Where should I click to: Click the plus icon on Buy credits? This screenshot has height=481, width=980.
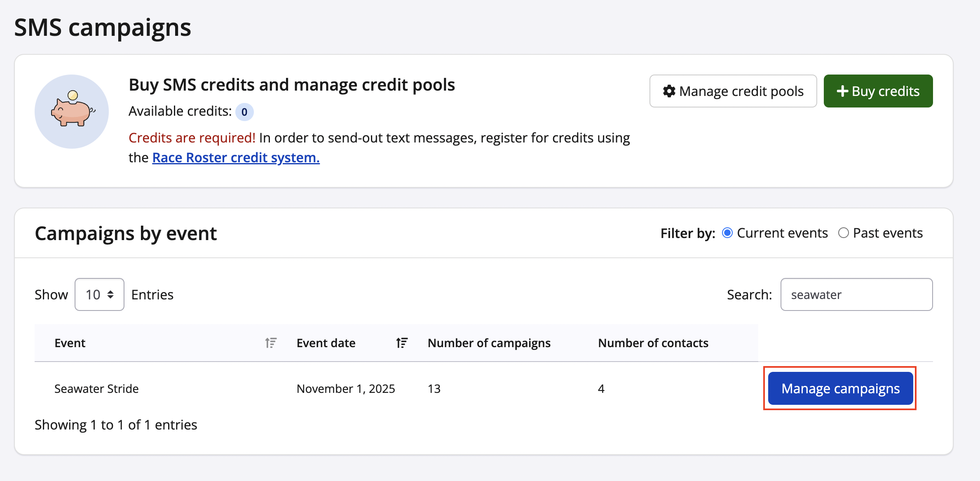coord(842,91)
